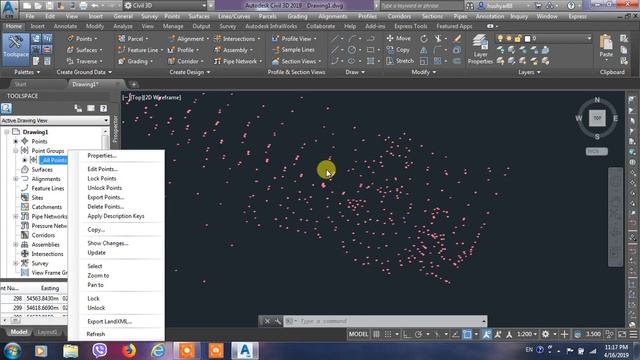
Task: Click the command line customize wrench icon
Action: click(278, 321)
